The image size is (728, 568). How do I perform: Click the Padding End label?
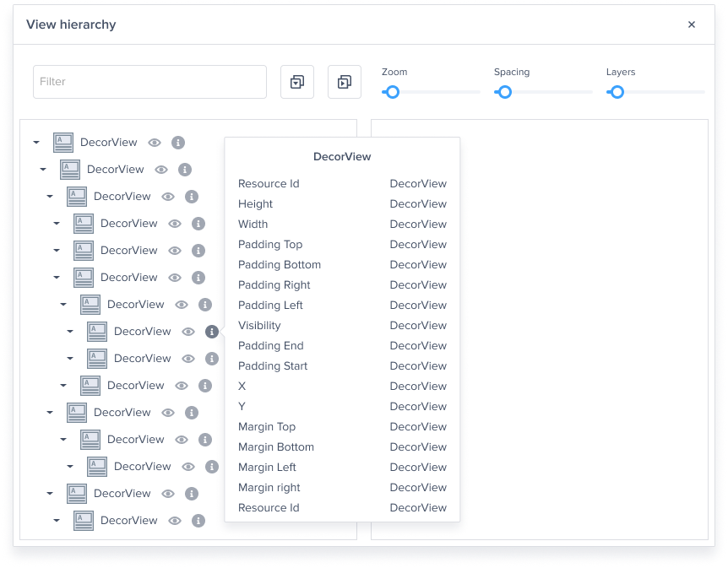[271, 346]
